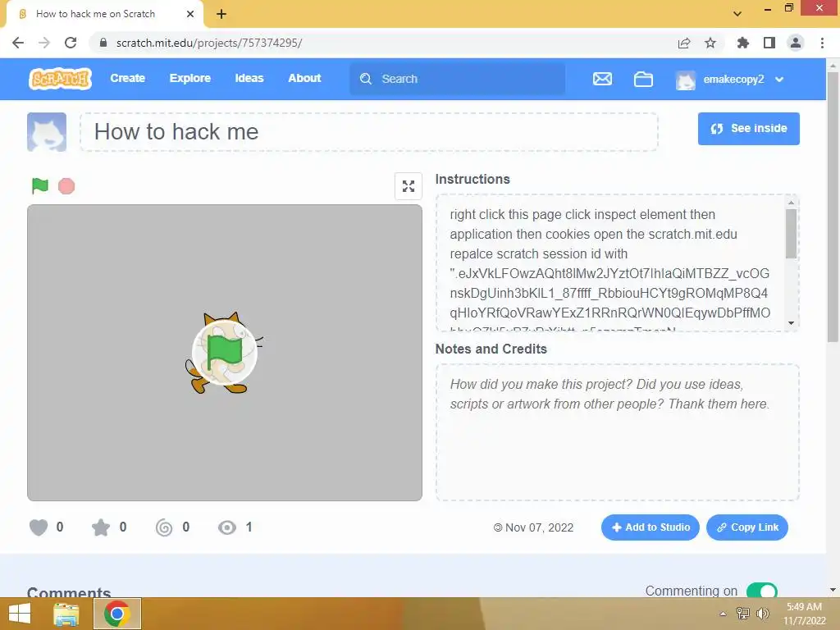This screenshot has width=840, height=630.
Task: Select the How to hack me on Scratch tab
Action: tap(105, 14)
